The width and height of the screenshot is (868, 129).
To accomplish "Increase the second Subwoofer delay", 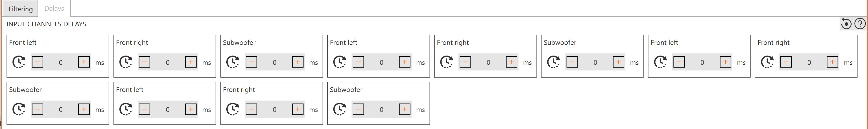I will point(619,62).
